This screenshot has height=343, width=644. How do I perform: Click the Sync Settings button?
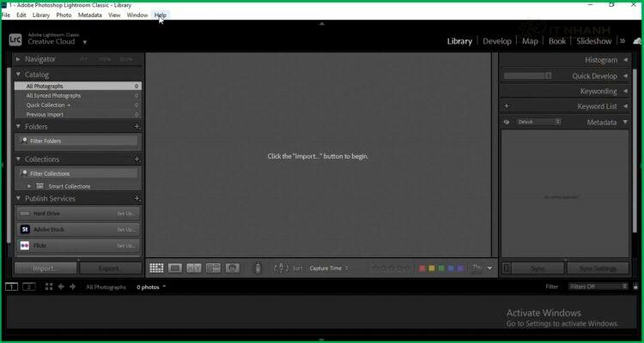[x=592, y=268]
